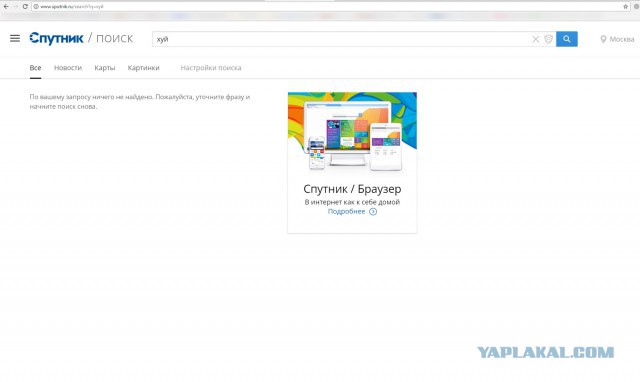Switch to the Картинки tab
The height and width of the screenshot is (382, 640).
tap(143, 68)
